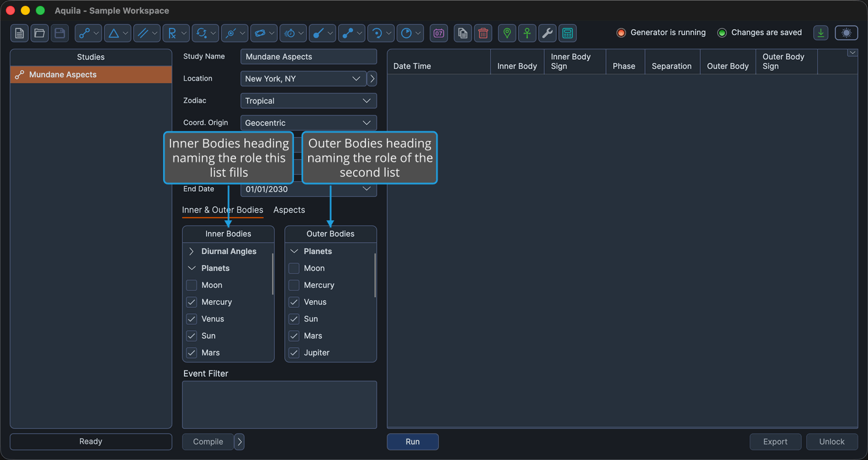868x460 pixels.
Task: Open settings with the wrench icon
Action: (x=547, y=33)
